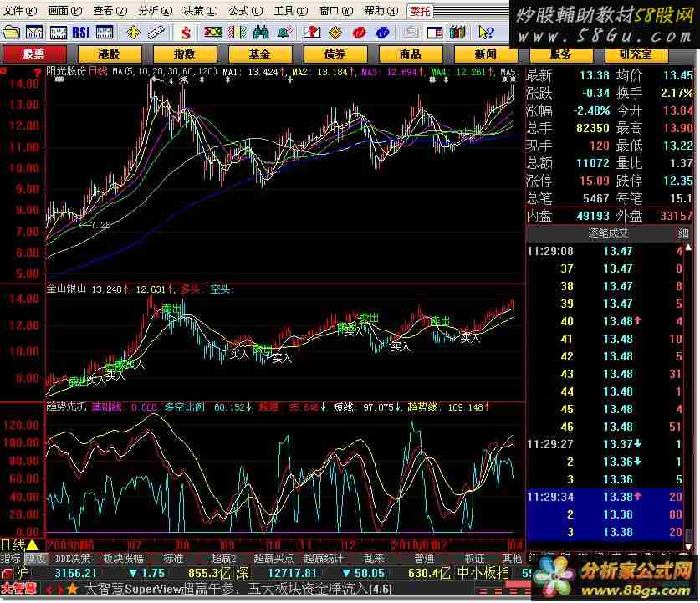Image resolution: width=700 pixels, height=603 pixels.
Task: Click the yellow star on the news ticker
Action: click(x=72, y=589)
